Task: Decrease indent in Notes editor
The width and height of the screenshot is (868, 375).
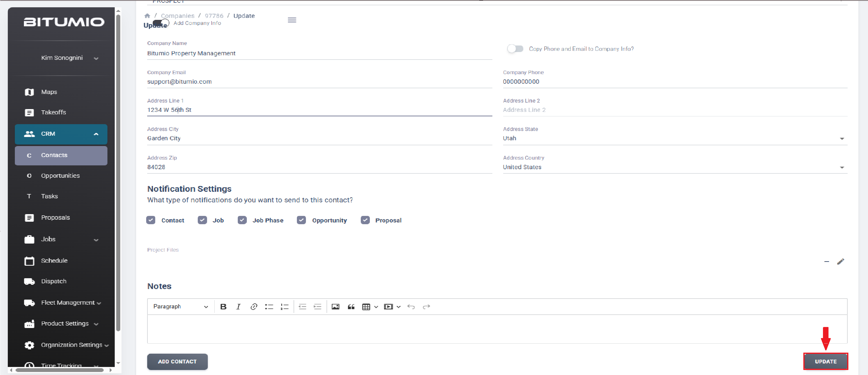Action: pyautogui.click(x=302, y=307)
